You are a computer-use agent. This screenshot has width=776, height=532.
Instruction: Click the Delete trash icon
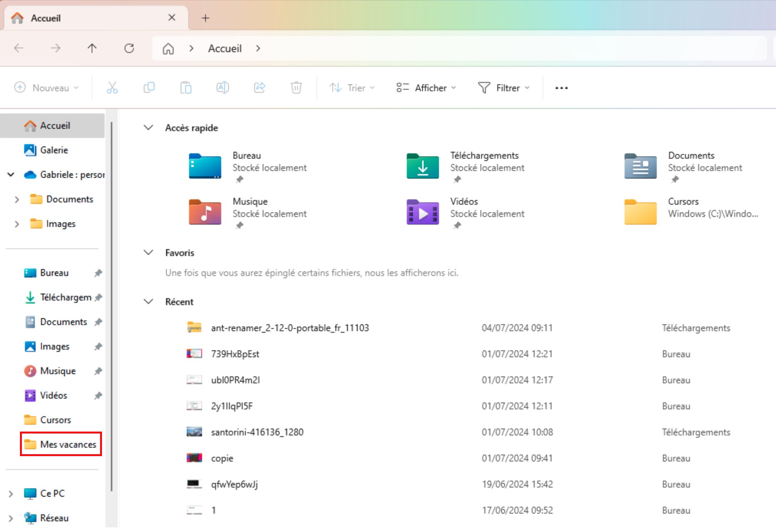point(296,88)
